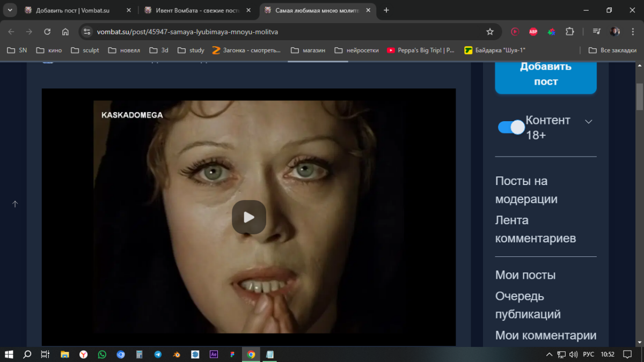Open the tab search dropdown
Screen dimensions: 644x362
(x=10, y=10)
